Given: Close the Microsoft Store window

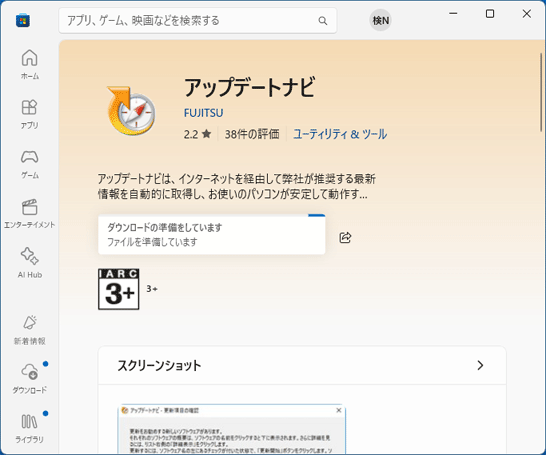Looking at the screenshot, I should click(x=526, y=14).
